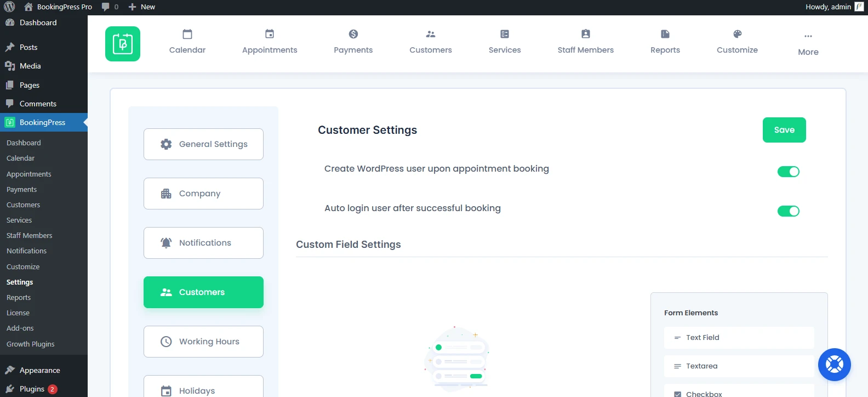Viewport: 868px width, 397px height.
Task: Click the Save button
Action: (x=784, y=130)
